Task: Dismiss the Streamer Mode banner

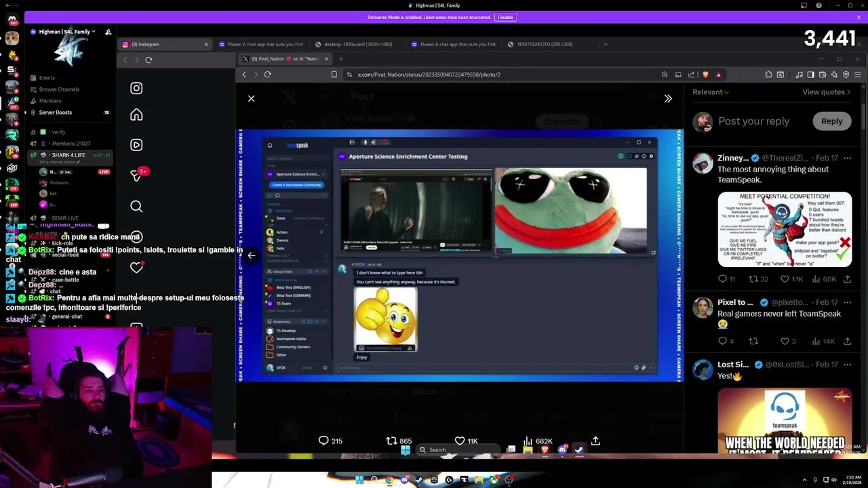Action: [859, 17]
